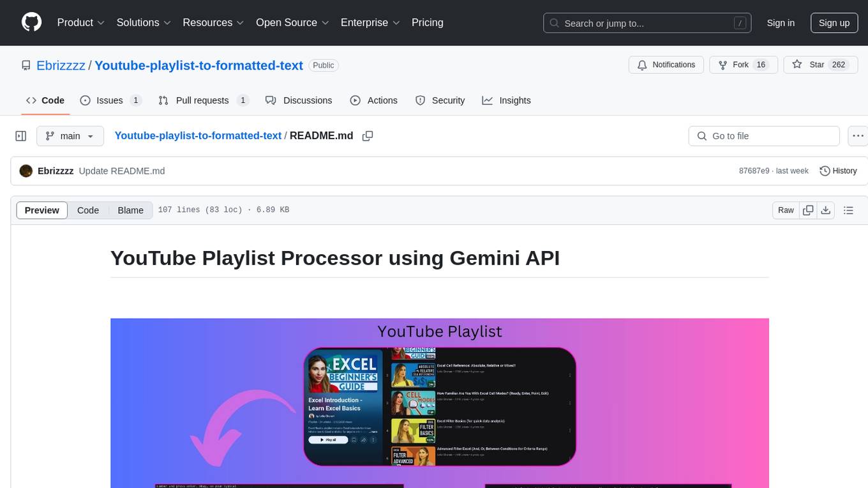This screenshot has width=868, height=488.
Task: Open the GitHub homepage logo
Action: point(31,22)
